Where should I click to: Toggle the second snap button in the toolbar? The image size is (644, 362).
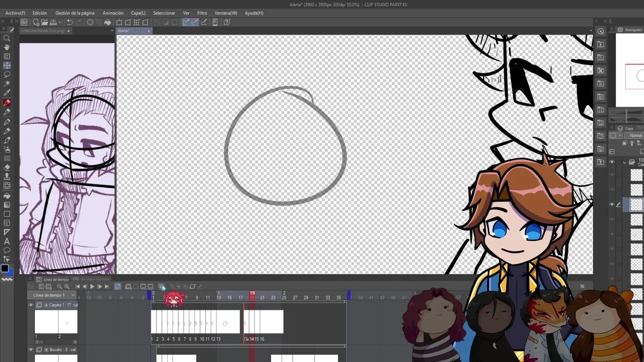pos(195,22)
